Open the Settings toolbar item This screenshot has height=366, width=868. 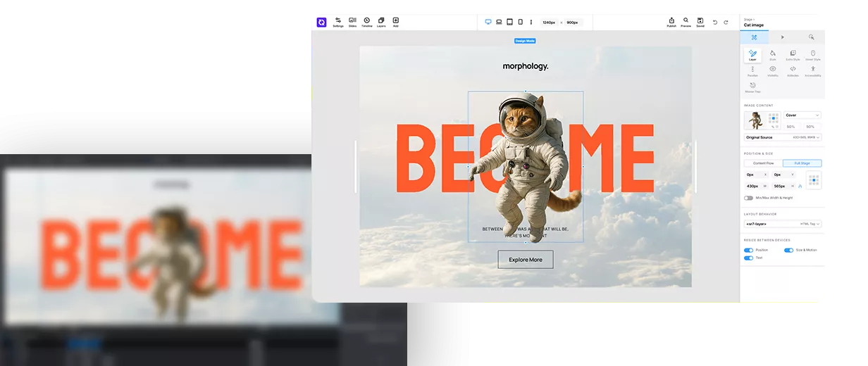338,22
